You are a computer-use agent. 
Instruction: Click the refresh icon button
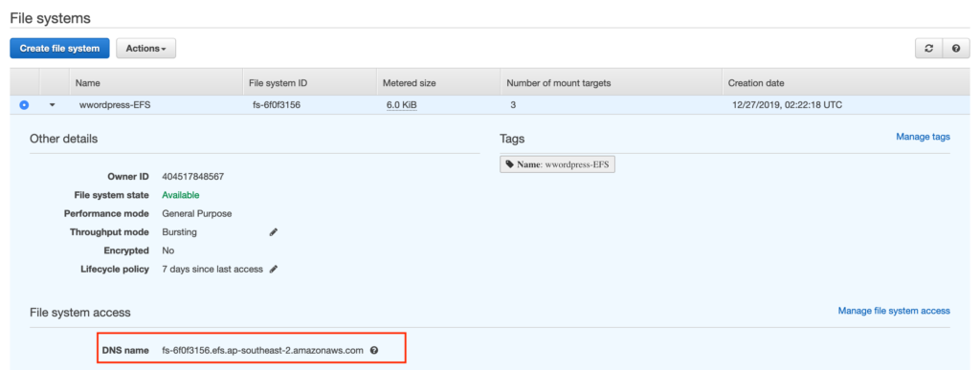928,48
